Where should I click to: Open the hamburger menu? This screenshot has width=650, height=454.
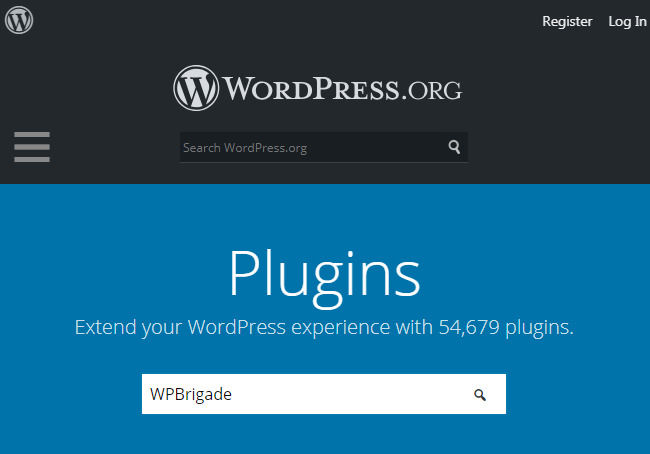click(32, 147)
